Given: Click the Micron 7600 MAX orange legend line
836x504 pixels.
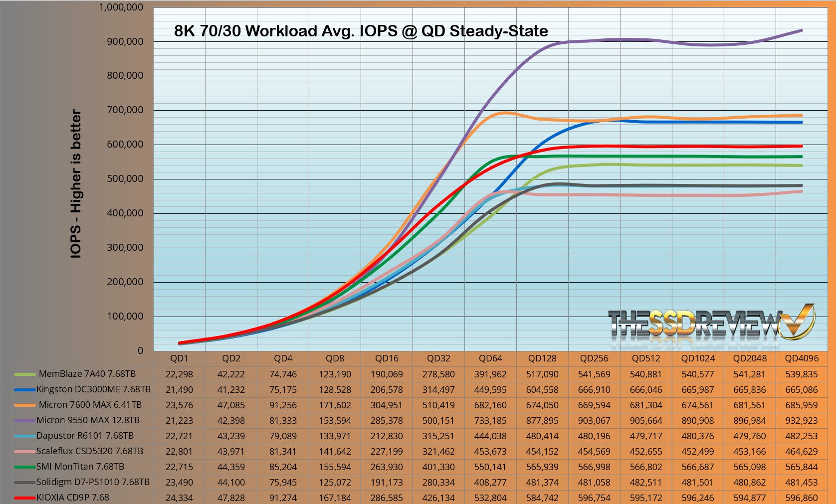Looking at the screenshot, I should click(x=25, y=405).
